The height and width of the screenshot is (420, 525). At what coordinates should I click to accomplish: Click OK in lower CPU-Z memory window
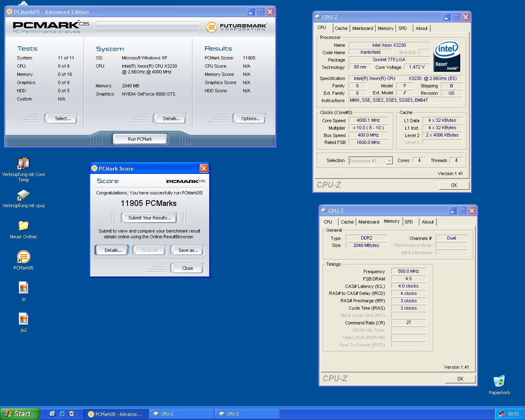tap(460, 379)
